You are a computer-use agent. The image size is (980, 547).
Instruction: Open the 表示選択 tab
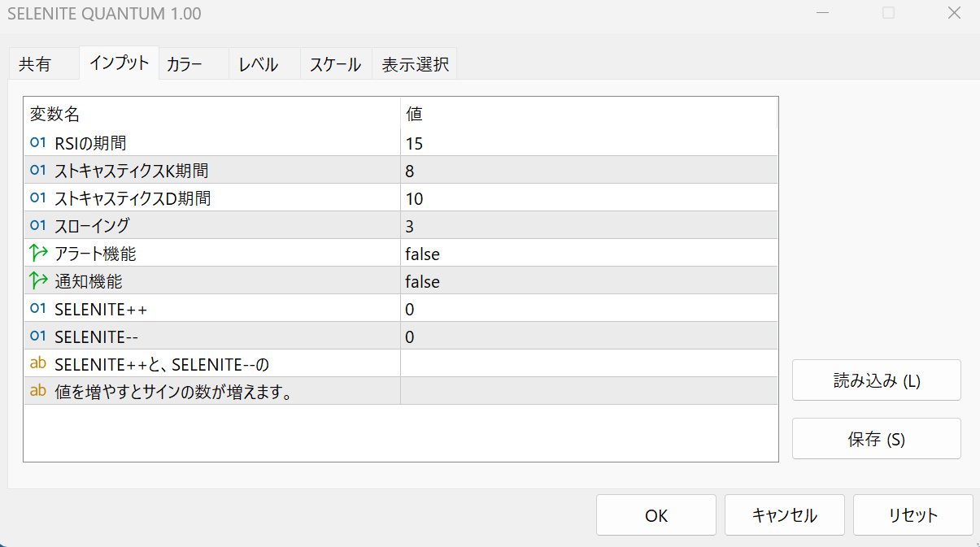(x=415, y=65)
